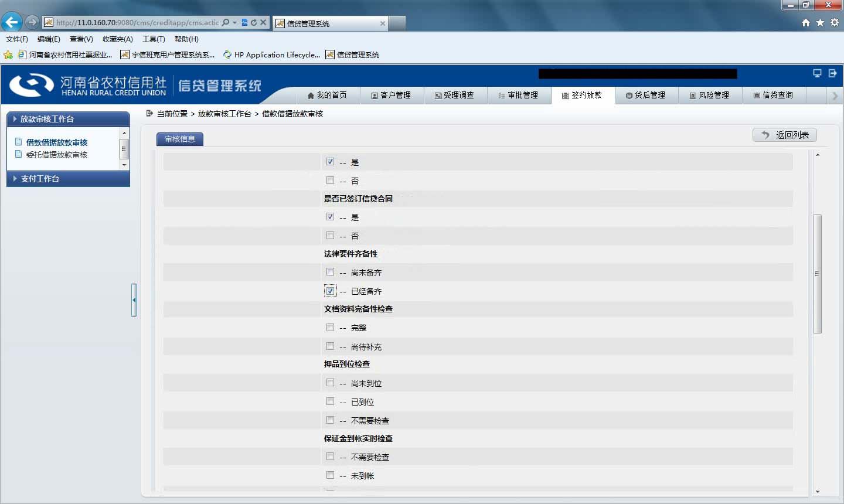Select the 审核信息 tab
844x504 pixels.
180,139
